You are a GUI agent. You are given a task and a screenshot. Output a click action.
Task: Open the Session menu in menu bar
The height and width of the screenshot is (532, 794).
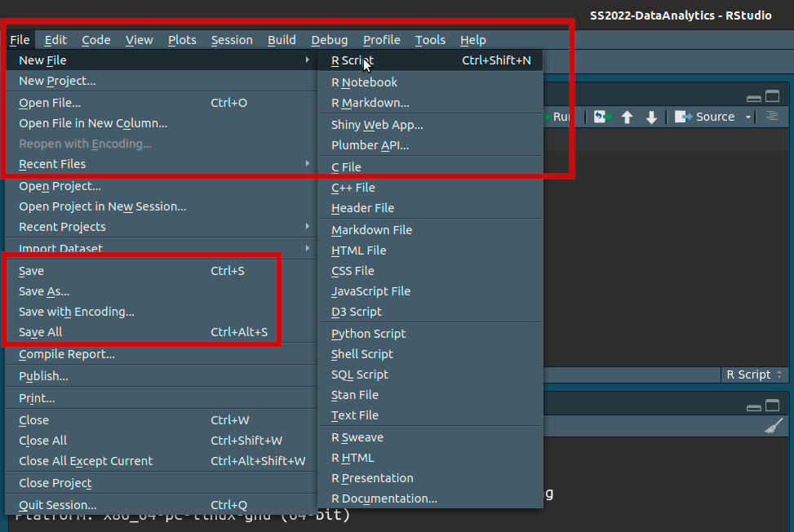pyautogui.click(x=232, y=39)
